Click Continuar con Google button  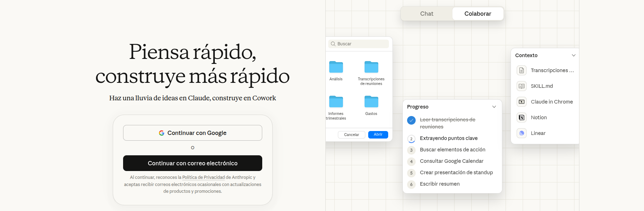tap(193, 133)
